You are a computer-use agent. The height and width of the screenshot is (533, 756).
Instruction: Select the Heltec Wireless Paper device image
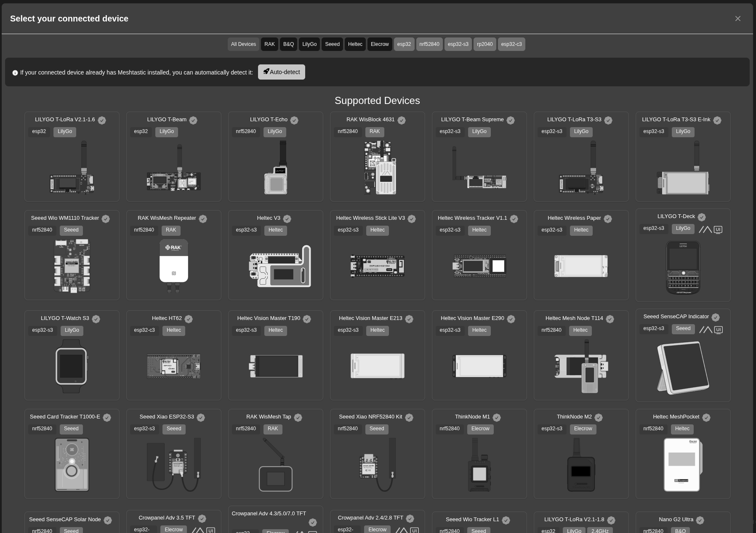581,266
